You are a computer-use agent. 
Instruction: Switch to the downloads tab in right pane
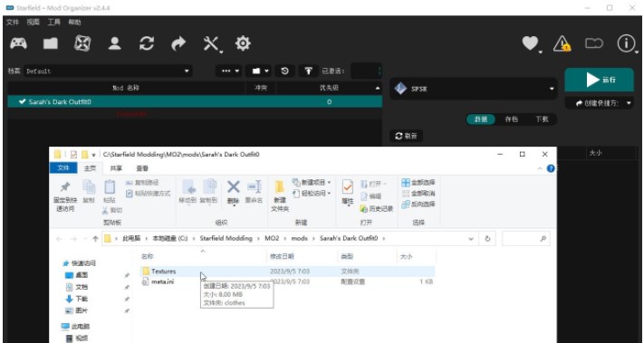(x=542, y=119)
